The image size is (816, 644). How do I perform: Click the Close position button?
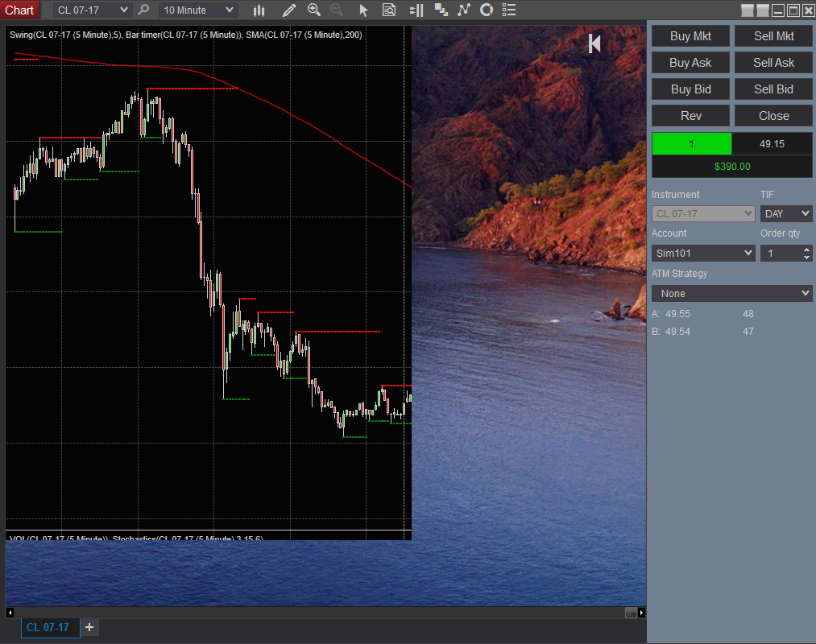(773, 116)
